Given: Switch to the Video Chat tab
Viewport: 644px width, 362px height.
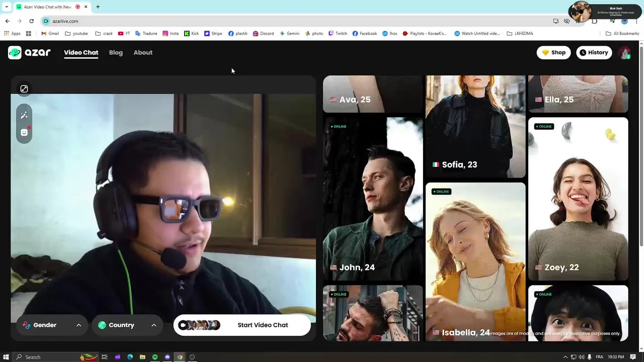Looking at the screenshot, I should 81,52.
